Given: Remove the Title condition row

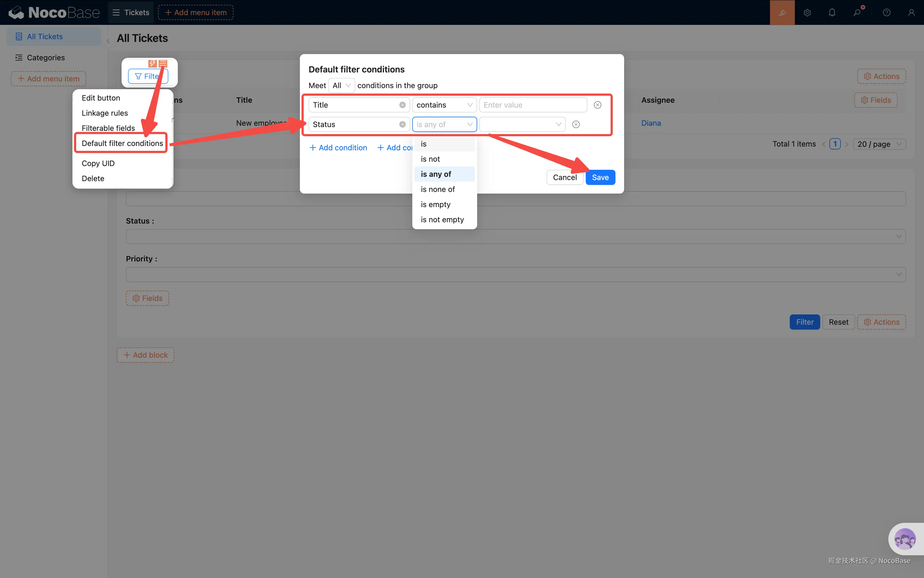Looking at the screenshot, I should pyautogui.click(x=597, y=105).
